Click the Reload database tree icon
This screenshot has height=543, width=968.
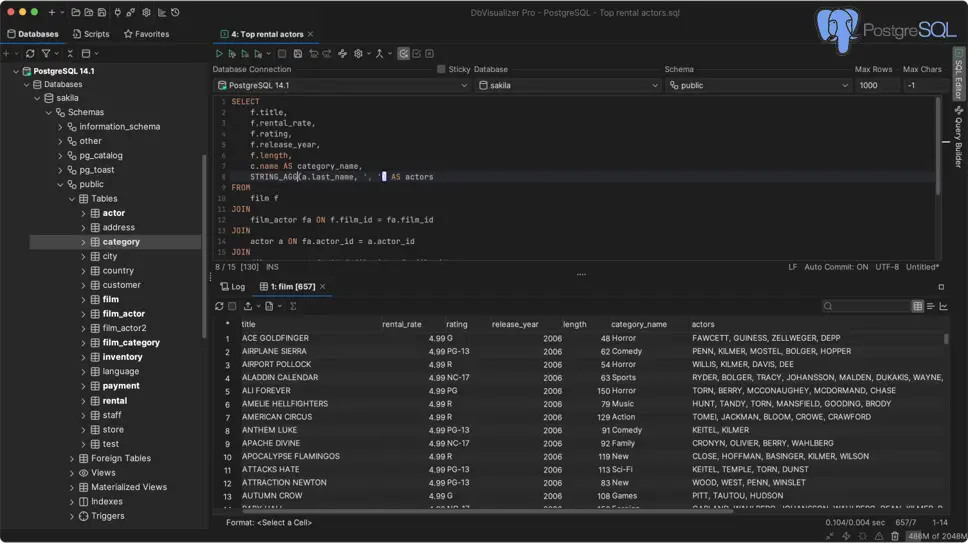point(30,54)
